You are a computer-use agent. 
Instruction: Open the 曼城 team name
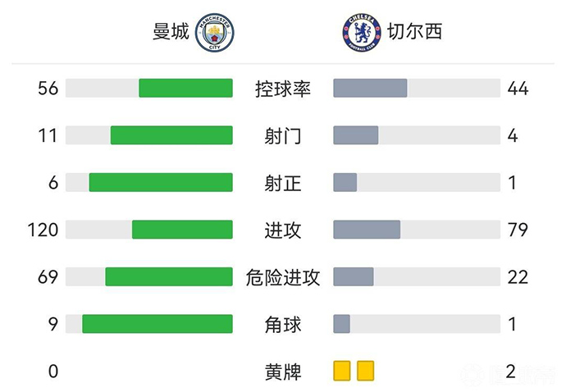[x=171, y=33]
